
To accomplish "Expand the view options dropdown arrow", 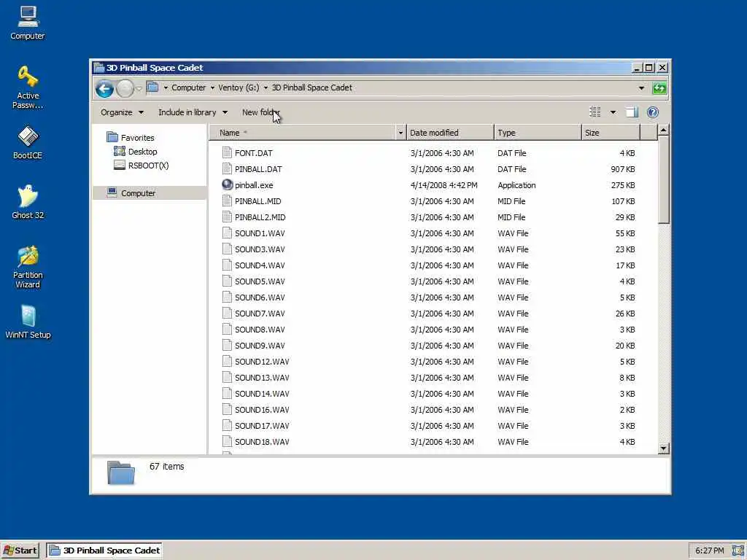I will [613, 112].
